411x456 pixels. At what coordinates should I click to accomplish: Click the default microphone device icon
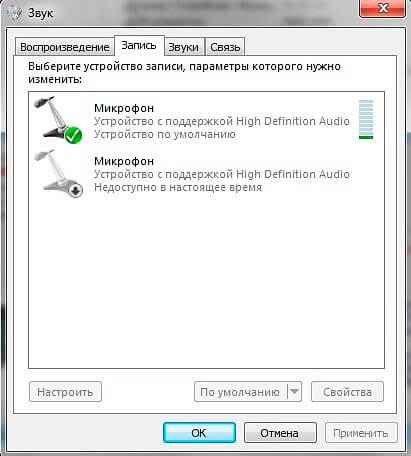pyautogui.click(x=58, y=120)
